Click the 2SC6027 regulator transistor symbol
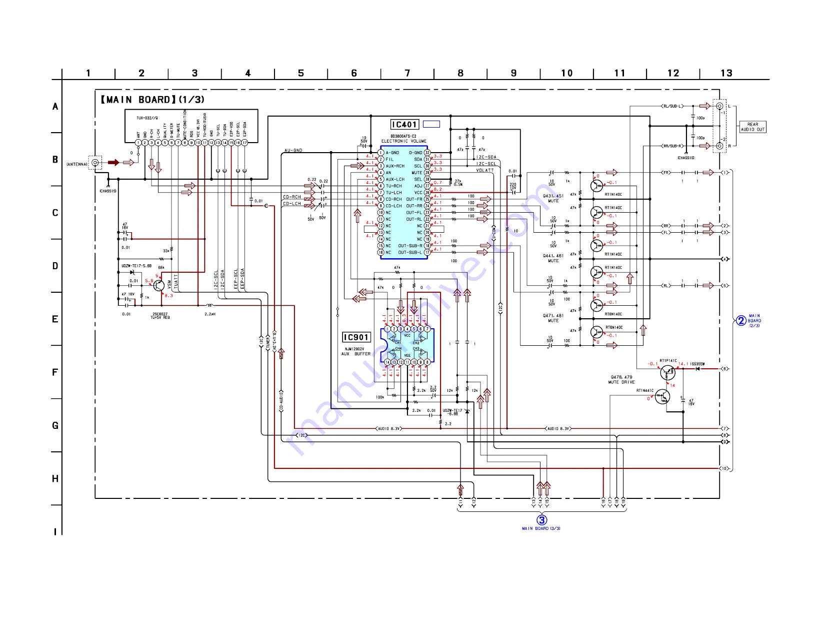Screen dimensions: 840x632 pyautogui.click(x=159, y=286)
